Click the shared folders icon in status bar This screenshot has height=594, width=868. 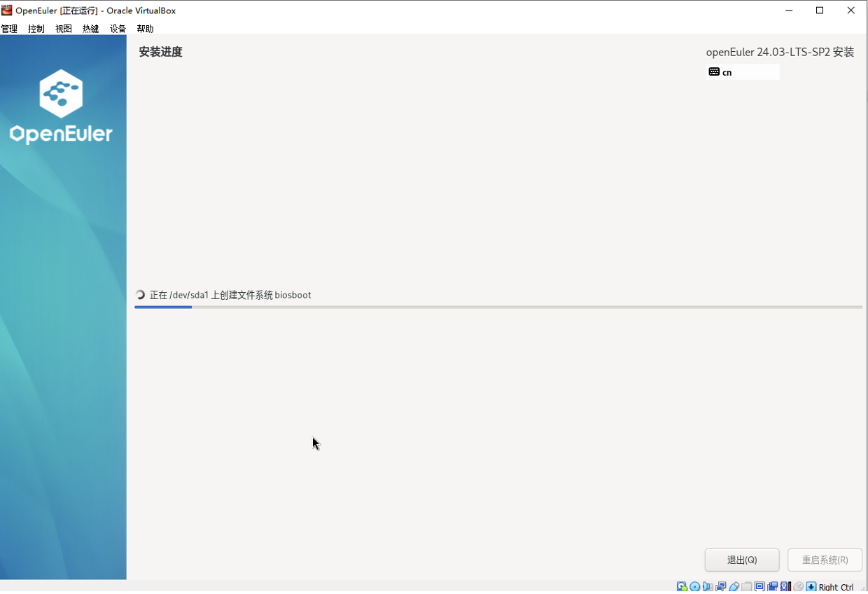[x=747, y=586]
